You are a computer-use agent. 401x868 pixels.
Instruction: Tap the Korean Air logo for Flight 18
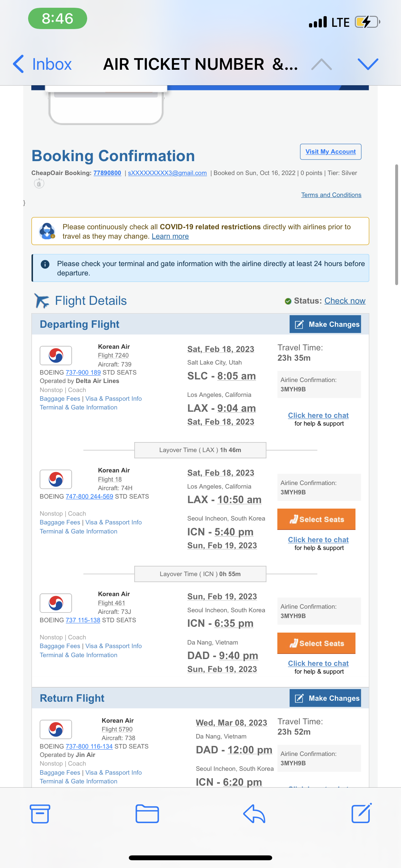[56, 479]
